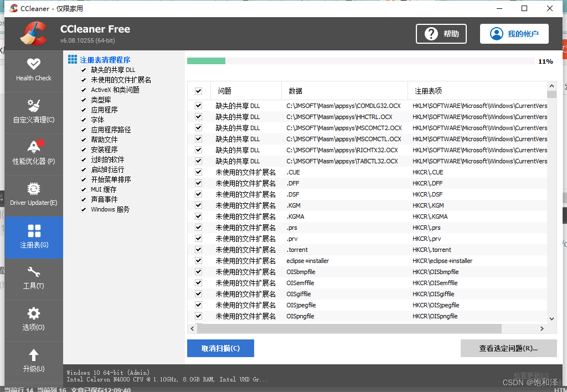Click the horizontal scrollbar thumb
This screenshot has height=392, width=567.
point(349,328)
